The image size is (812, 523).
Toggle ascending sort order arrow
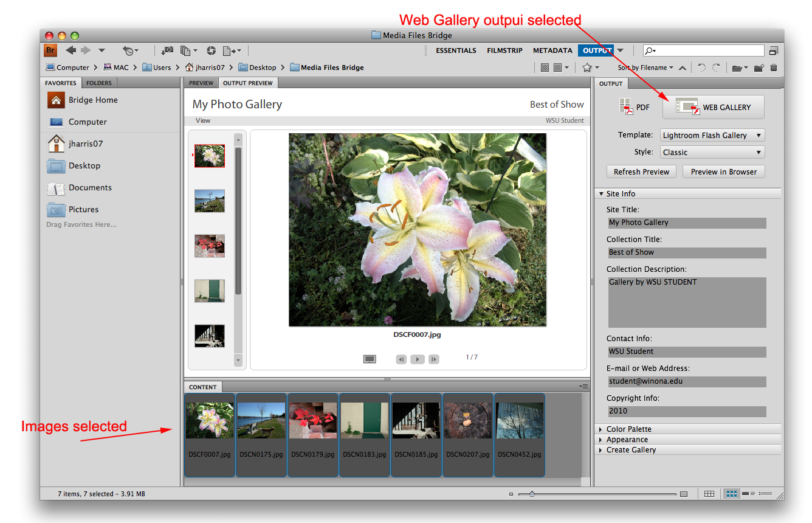(683, 68)
